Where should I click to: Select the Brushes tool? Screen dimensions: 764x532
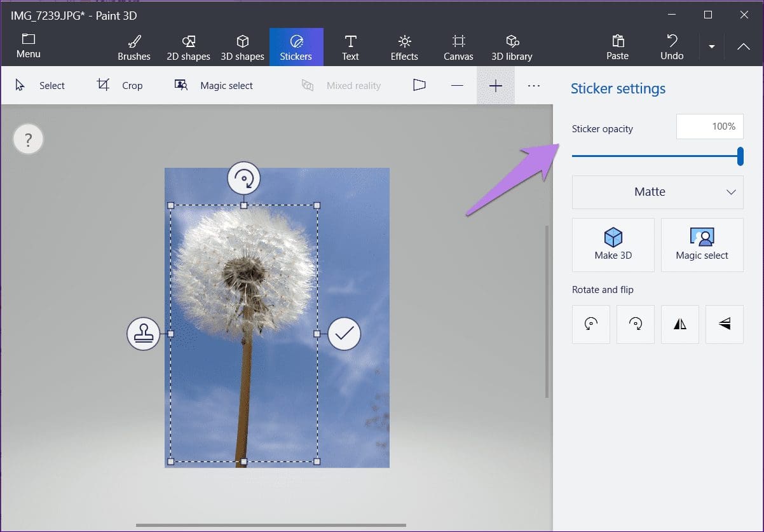134,48
